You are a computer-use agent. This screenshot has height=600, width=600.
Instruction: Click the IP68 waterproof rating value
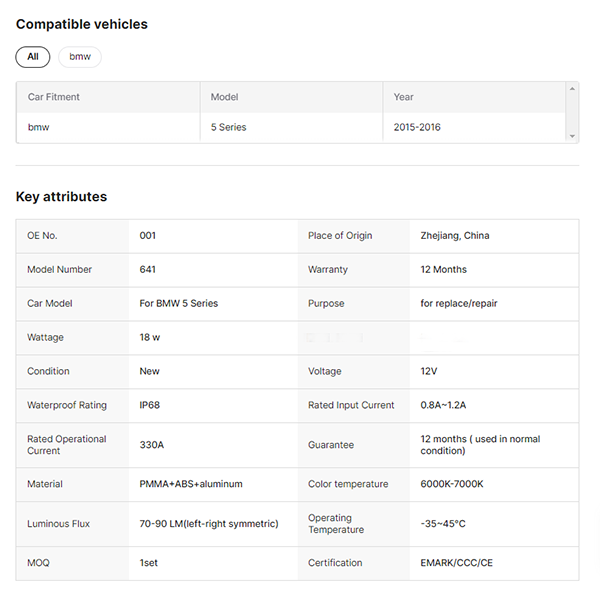coord(151,405)
